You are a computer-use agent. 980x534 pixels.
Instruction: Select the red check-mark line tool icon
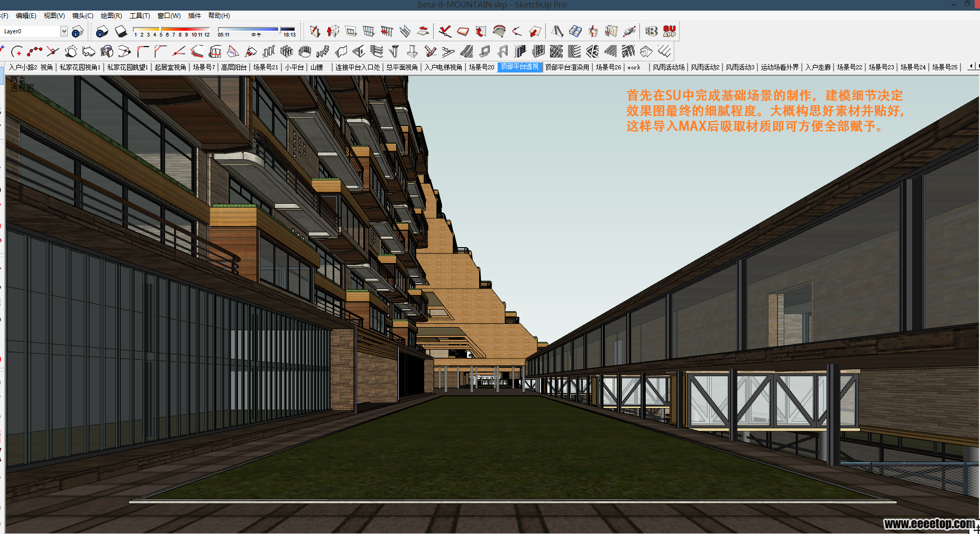click(x=445, y=31)
